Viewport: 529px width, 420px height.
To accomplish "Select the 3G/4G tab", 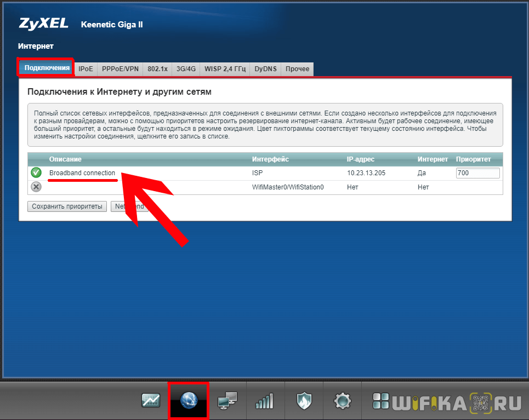I will pyautogui.click(x=186, y=69).
